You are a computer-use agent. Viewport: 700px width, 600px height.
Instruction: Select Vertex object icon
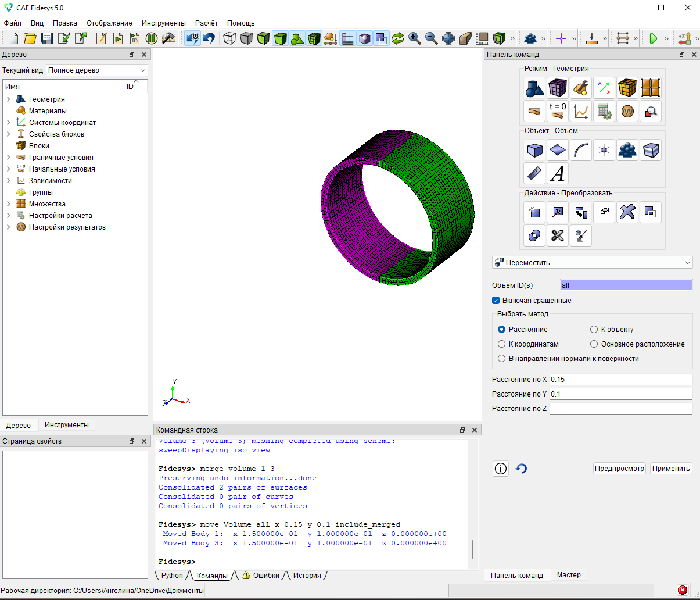(x=604, y=150)
